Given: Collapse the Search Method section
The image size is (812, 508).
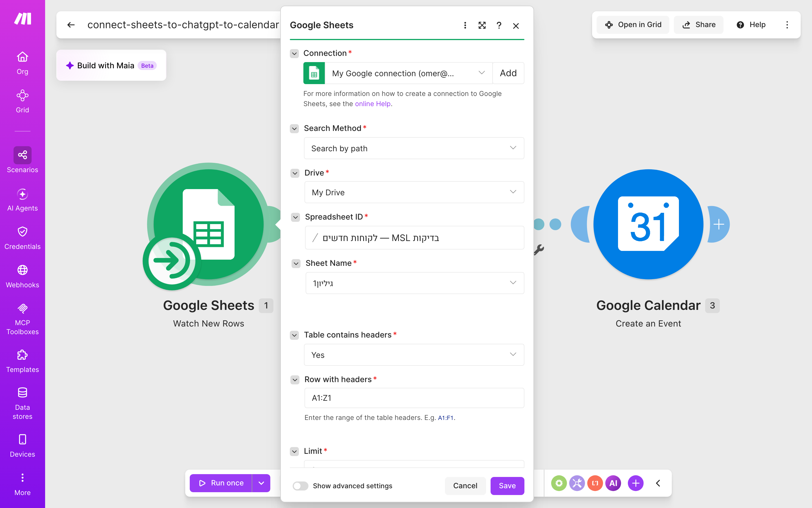Looking at the screenshot, I should 294,129.
